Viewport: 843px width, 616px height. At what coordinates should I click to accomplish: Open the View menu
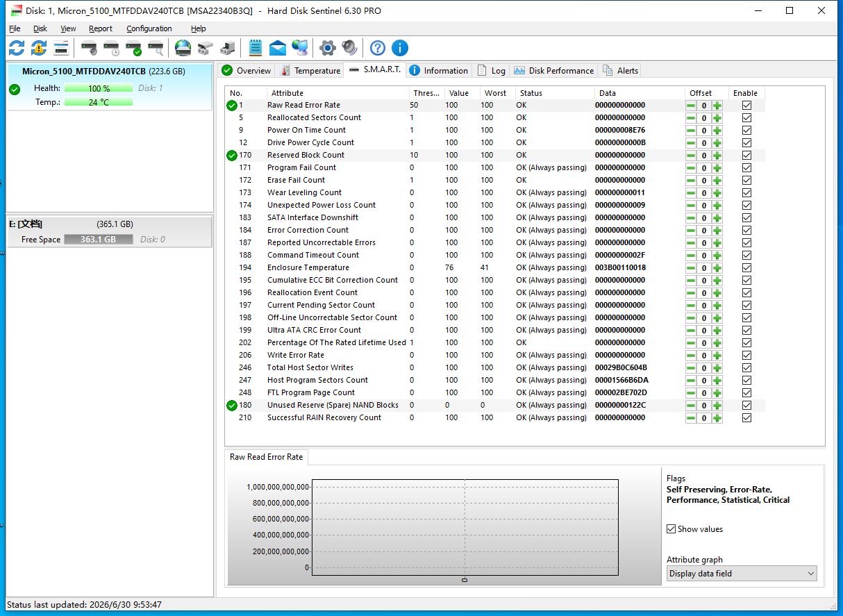(x=68, y=28)
